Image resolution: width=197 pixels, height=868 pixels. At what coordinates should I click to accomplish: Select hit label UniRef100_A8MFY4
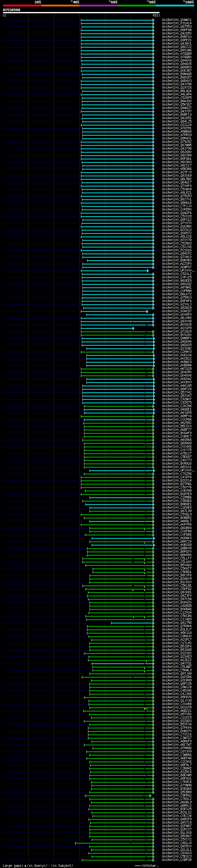(176, 416)
